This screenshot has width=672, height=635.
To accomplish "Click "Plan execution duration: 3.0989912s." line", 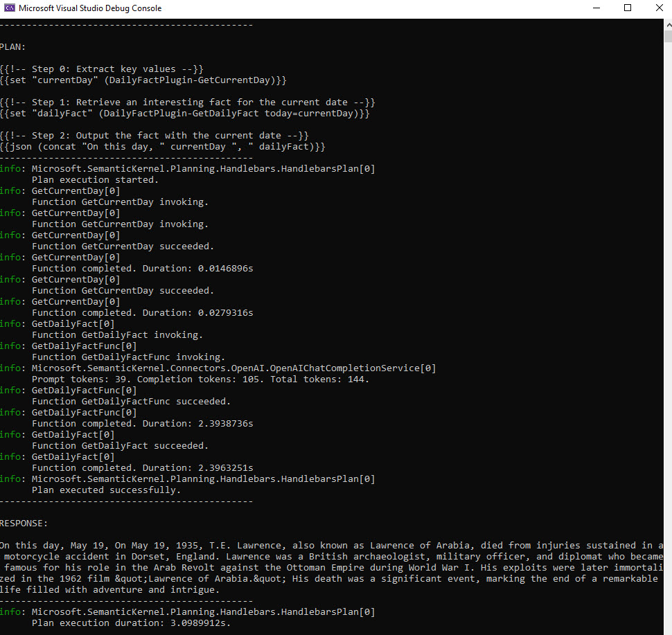I will point(131,623).
